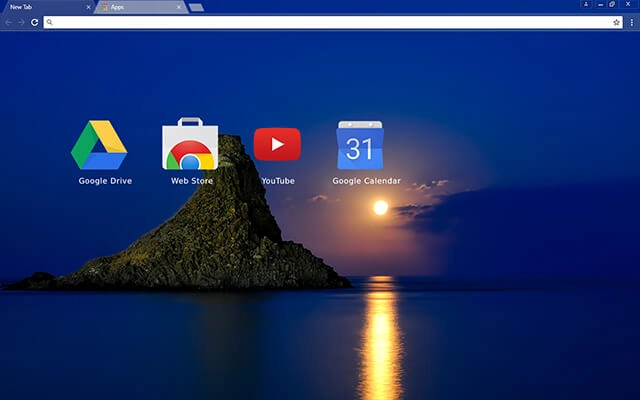Close the New Tab tab

pos(88,7)
